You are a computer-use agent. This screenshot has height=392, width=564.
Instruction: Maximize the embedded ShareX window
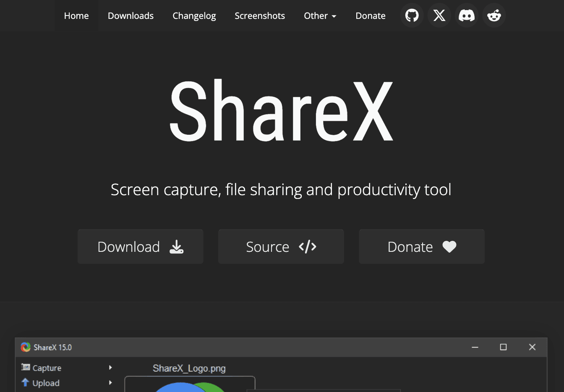point(504,347)
